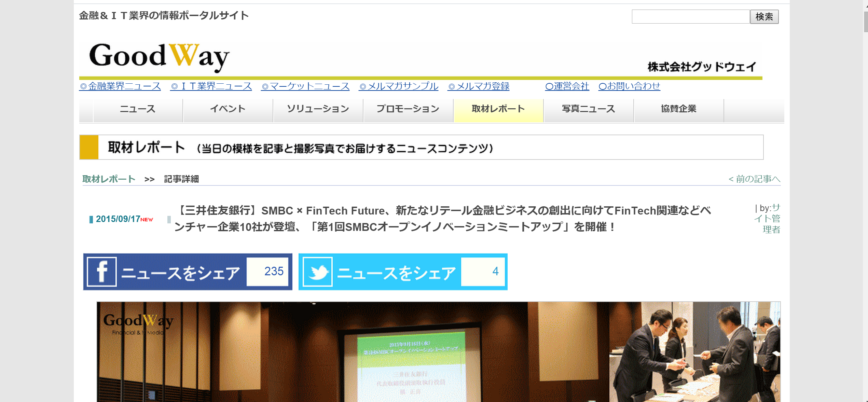Open 運営会社 link
This screenshot has height=402, width=868.
(x=567, y=86)
